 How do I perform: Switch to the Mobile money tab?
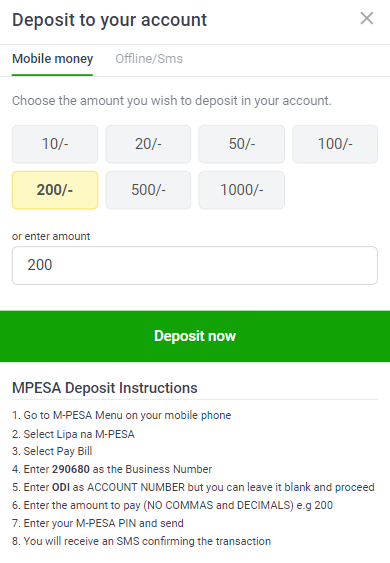point(52,59)
